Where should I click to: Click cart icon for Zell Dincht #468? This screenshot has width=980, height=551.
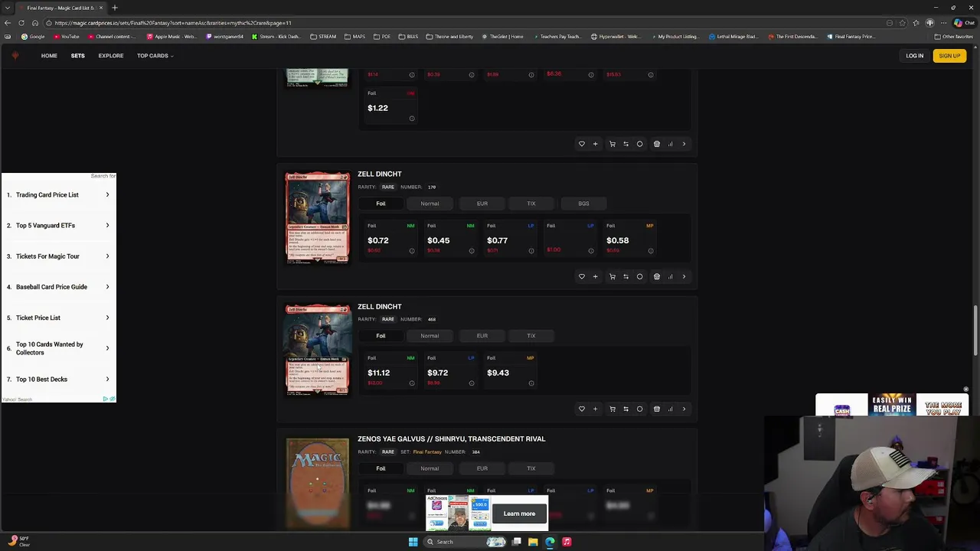[612, 409]
